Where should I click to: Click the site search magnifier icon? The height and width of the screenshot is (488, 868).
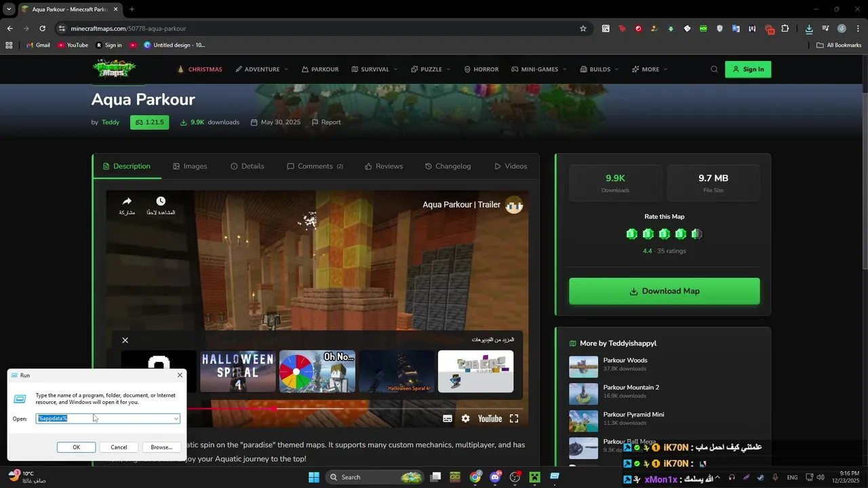point(714,69)
